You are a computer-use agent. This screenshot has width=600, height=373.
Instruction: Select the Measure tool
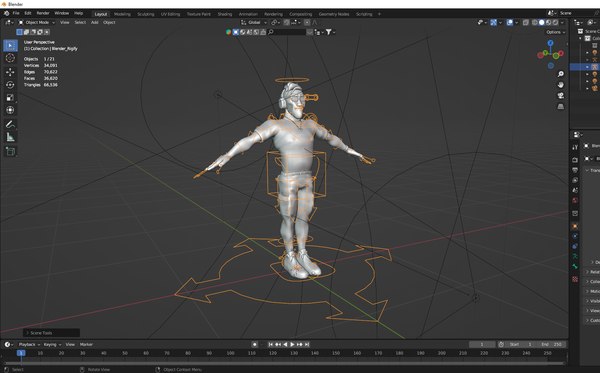[x=10, y=137]
